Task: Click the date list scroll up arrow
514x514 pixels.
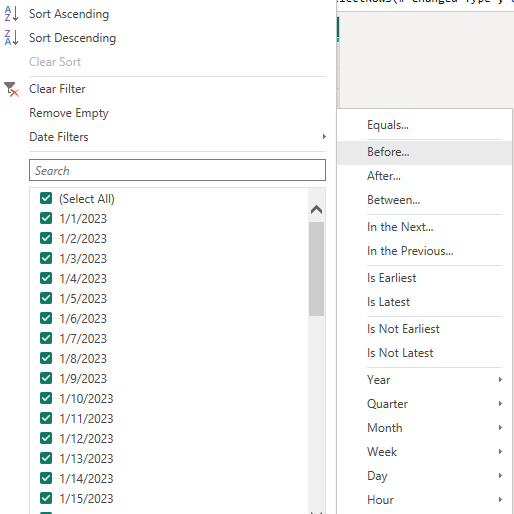Action: click(x=316, y=210)
